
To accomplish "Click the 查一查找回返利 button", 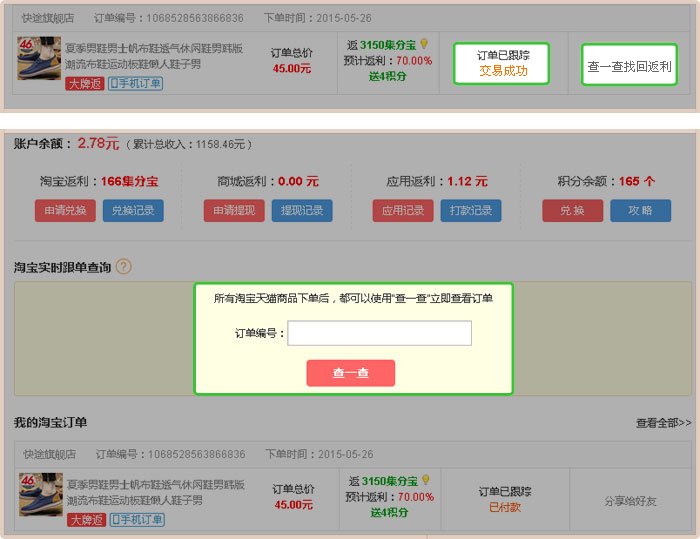I will pyautogui.click(x=629, y=65).
